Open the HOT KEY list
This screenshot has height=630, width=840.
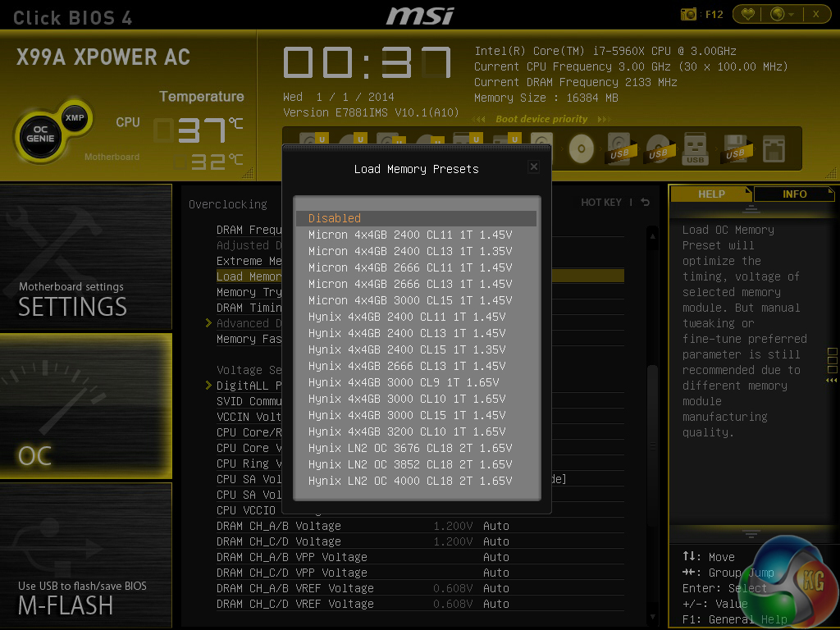601,203
